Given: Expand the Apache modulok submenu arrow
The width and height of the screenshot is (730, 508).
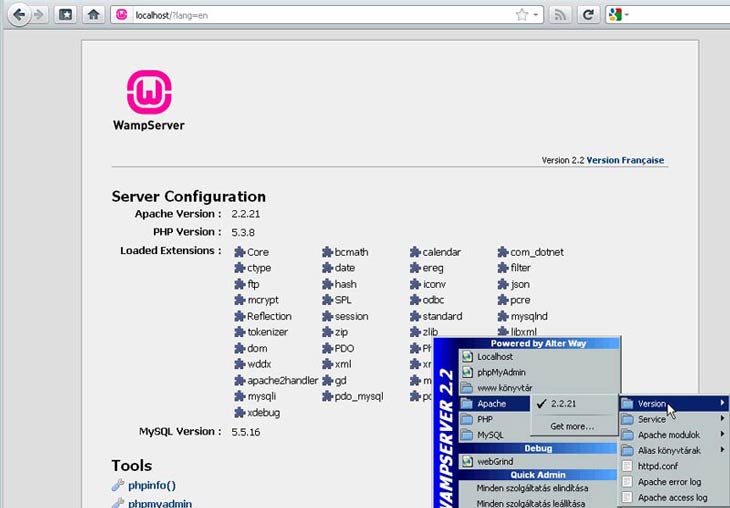Looking at the screenshot, I should (722, 434).
